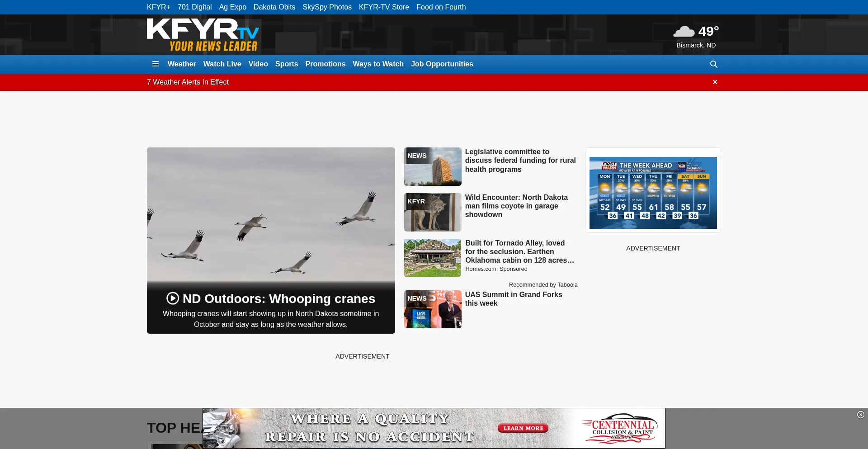Click the cloudy weather icon for Bismarck
This screenshot has width=868, height=449.
[x=684, y=32]
